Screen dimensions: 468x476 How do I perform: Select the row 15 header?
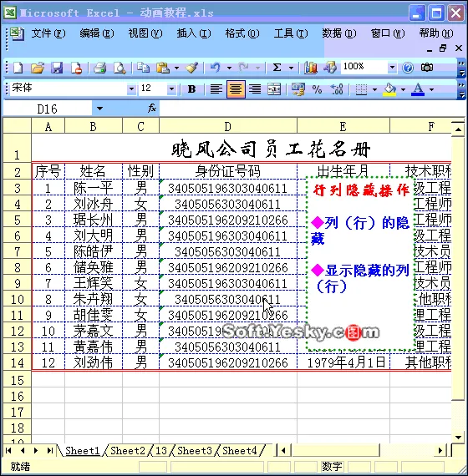pos(18,380)
